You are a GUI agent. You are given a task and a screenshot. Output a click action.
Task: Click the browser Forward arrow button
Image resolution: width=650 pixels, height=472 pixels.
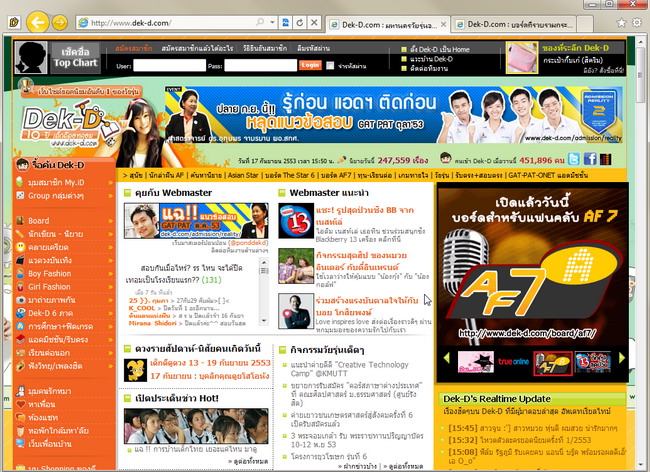(x=60, y=21)
